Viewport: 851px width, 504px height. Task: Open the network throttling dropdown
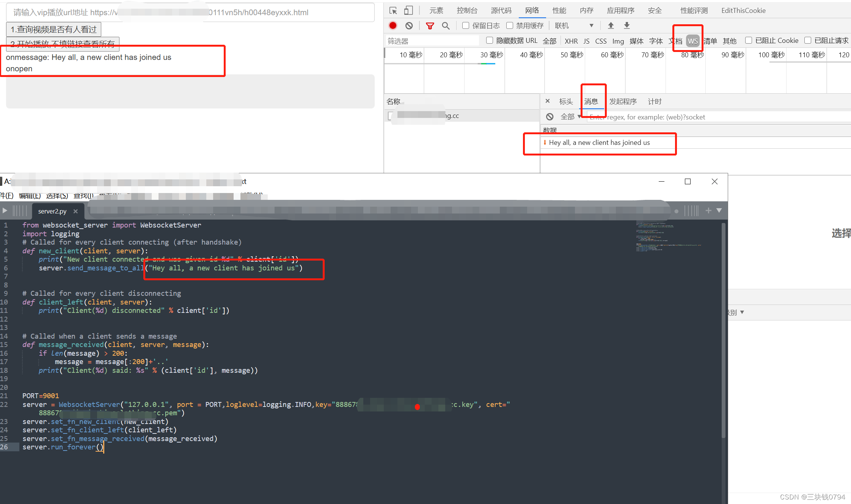pyautogui.click(x=574, y=25)
